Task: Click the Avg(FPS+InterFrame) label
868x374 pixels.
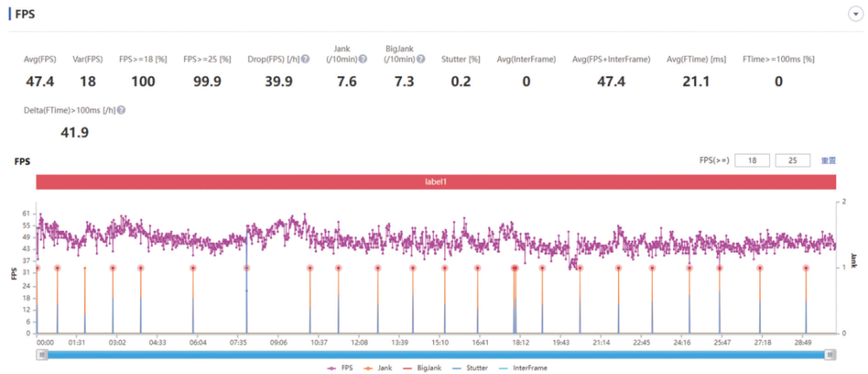Action: pyautogui.click(x=611, y=59)
